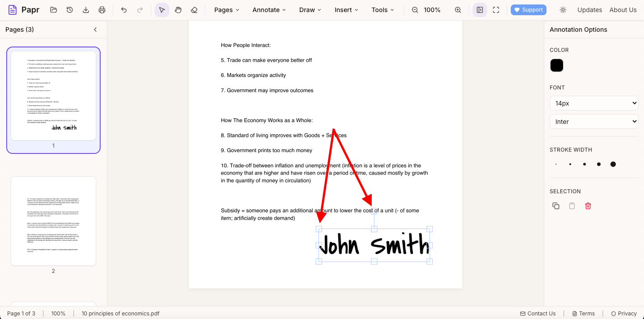Open a document from files
This screenshot has width=644, height=319.
coord(53,9)
